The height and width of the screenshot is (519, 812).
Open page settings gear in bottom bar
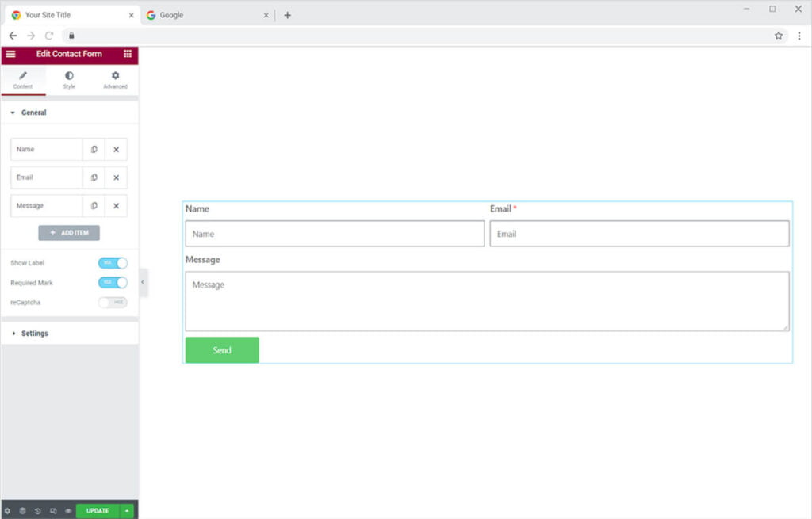coord(8,511)
